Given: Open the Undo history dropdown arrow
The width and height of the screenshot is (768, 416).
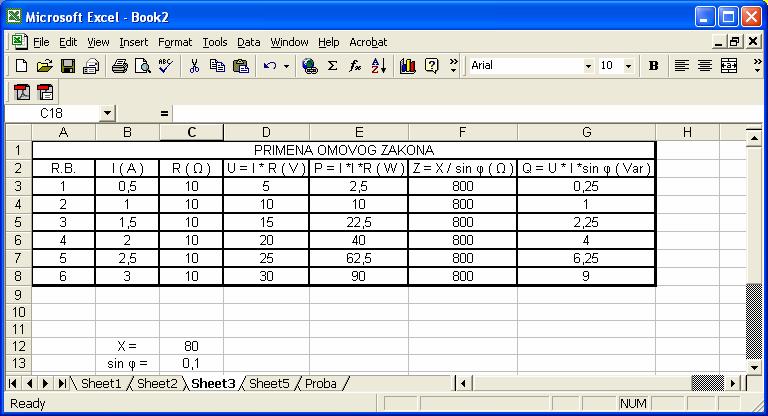Looking at the screenshot, I should tap(286, 66).
